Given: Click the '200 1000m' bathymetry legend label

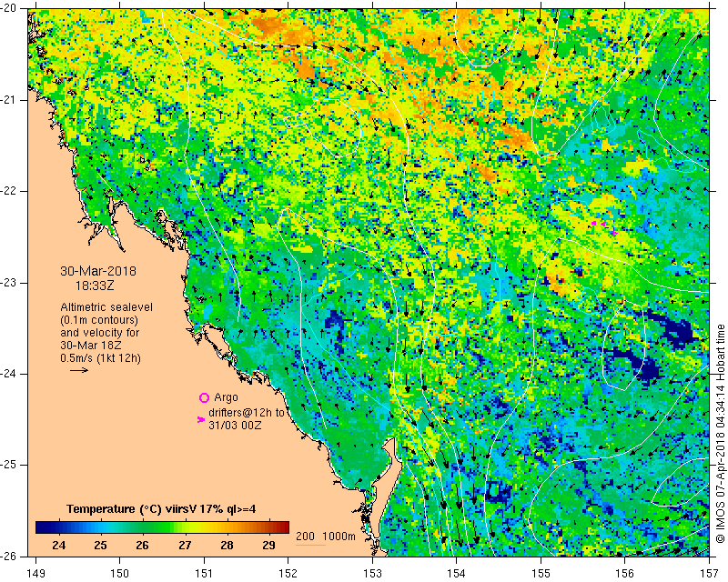Looking at the screenshot, I should [326, 537].
